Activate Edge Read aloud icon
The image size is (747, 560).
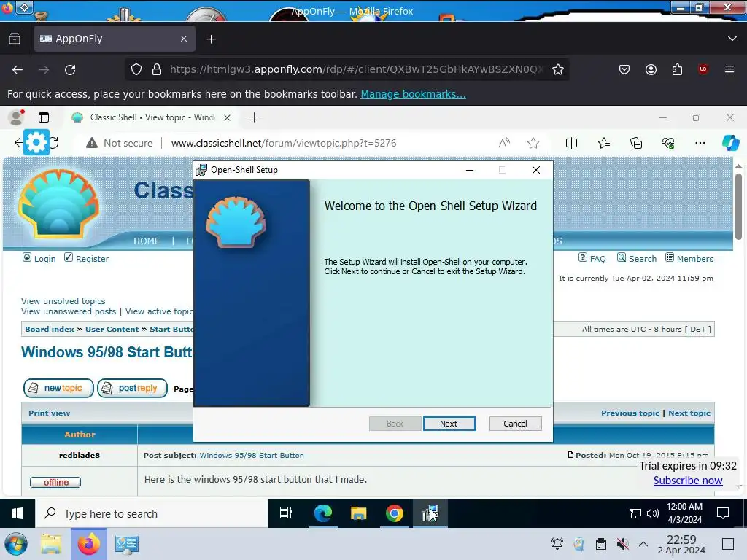click(505, 143)
